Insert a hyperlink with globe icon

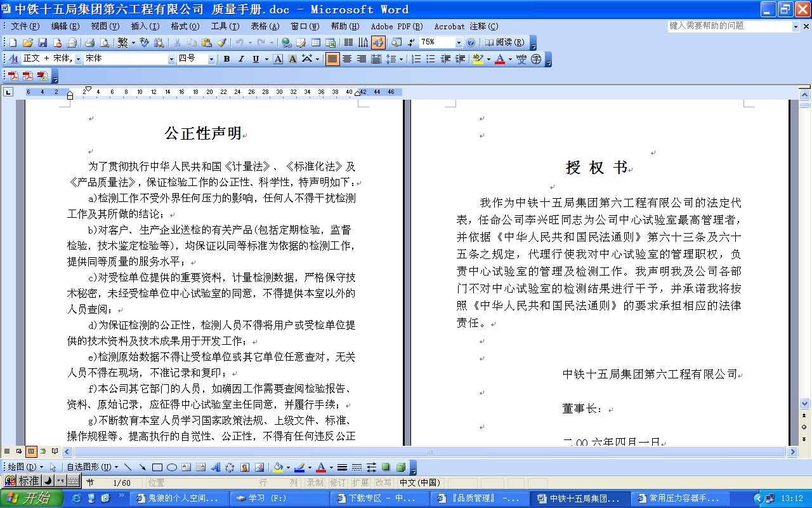tap(286, 43)
